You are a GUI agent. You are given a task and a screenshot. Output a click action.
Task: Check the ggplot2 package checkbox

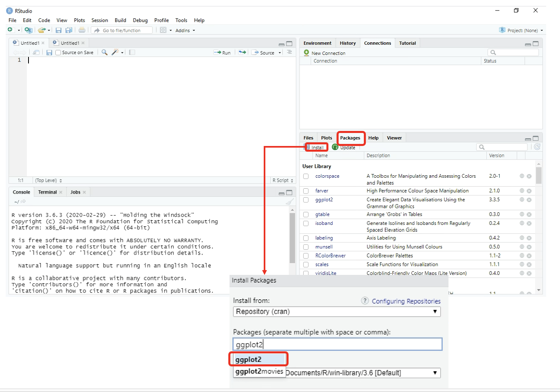coord(306,200)
